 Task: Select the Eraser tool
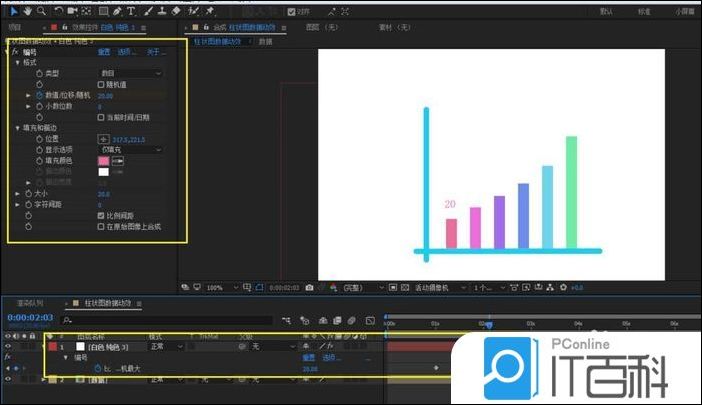[176, 11]
